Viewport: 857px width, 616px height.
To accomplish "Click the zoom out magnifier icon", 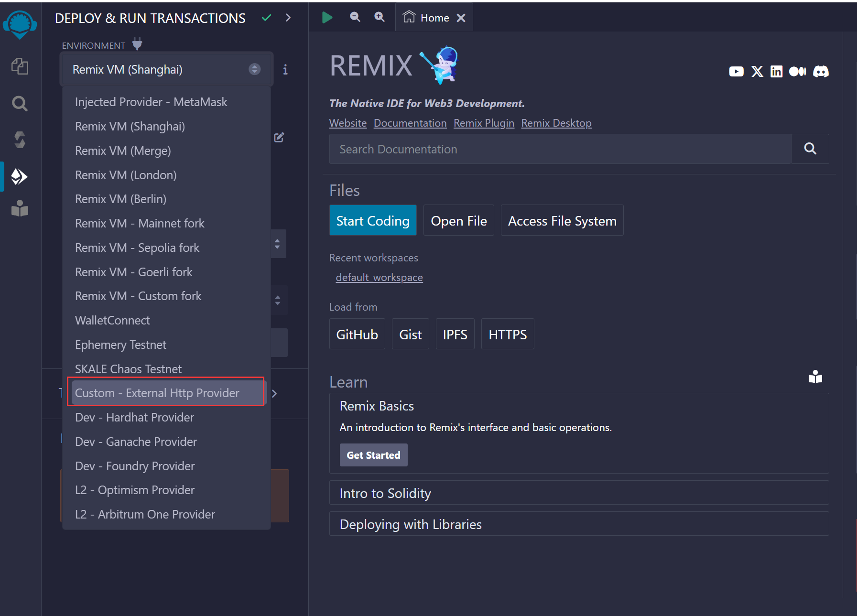I will pos(355,17).
